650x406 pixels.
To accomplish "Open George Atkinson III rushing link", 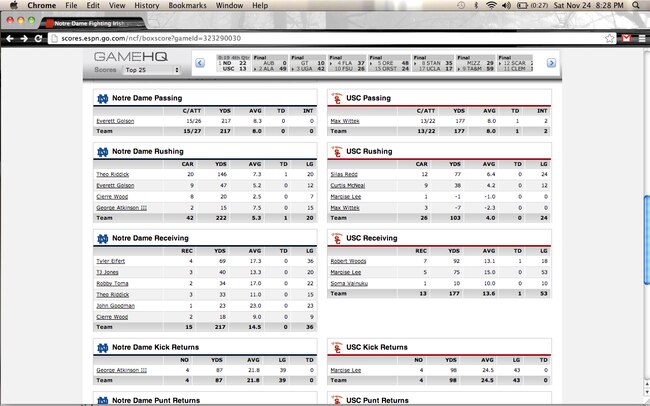I will click(121, 208).
